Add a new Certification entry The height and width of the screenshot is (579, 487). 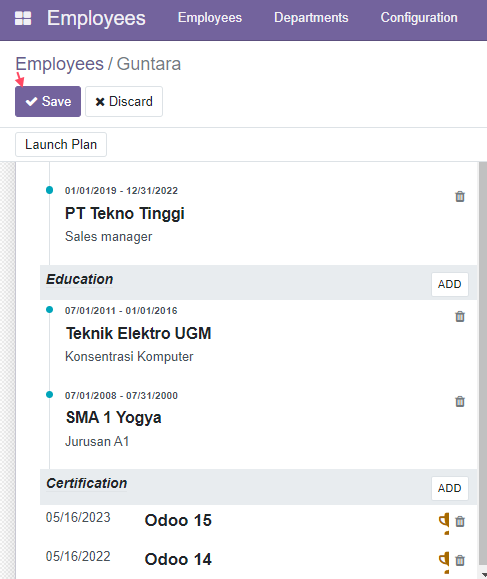point(450,488)
